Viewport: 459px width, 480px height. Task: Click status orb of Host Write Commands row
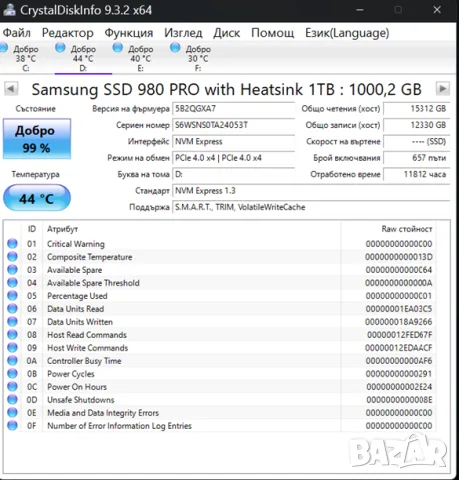click(12, 348)
